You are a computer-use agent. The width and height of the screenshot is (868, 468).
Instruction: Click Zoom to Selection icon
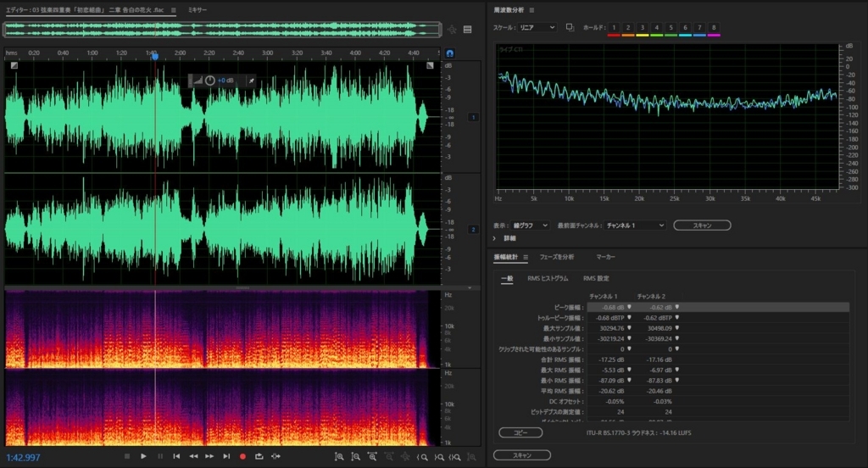tap(454, 457)
